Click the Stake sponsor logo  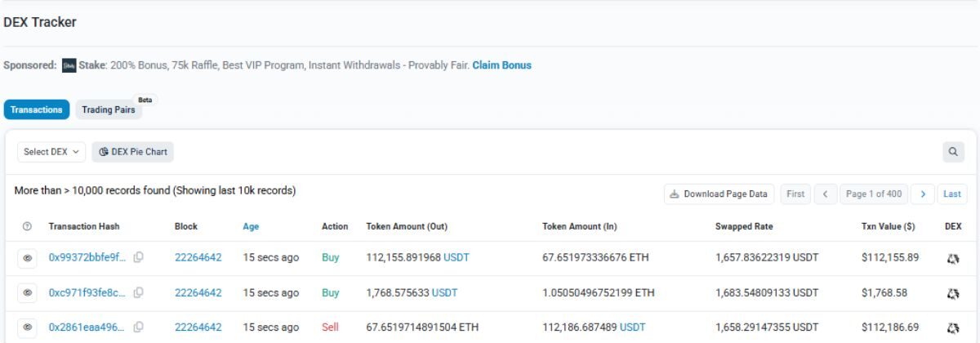[69, 65]
